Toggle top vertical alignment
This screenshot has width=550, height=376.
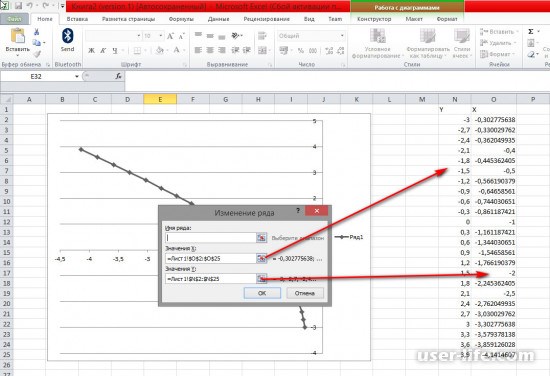pos(198,35)
